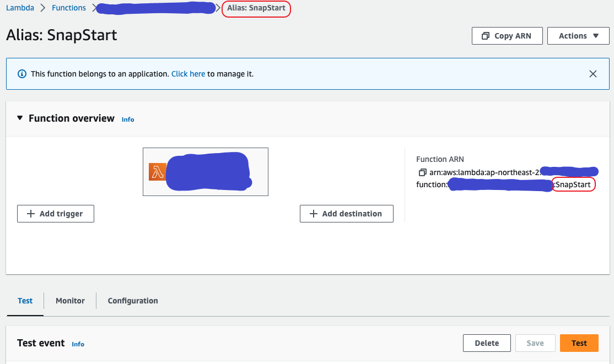Copy the Function ARN using the copy icon

422,172
